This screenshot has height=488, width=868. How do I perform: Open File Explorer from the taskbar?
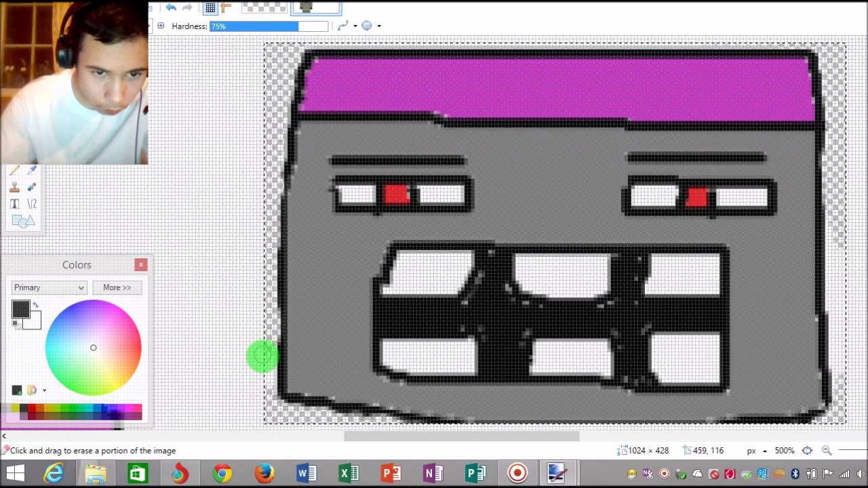pyautogui.click(x=96, y=473)
